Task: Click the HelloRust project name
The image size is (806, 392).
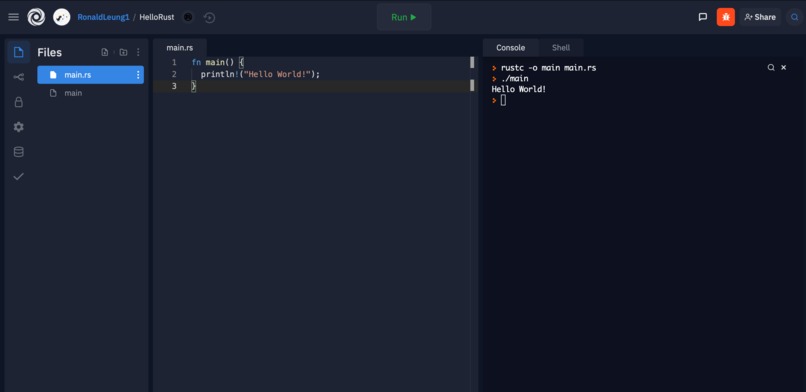Action: pyautogui.click(x=157, y=17)
